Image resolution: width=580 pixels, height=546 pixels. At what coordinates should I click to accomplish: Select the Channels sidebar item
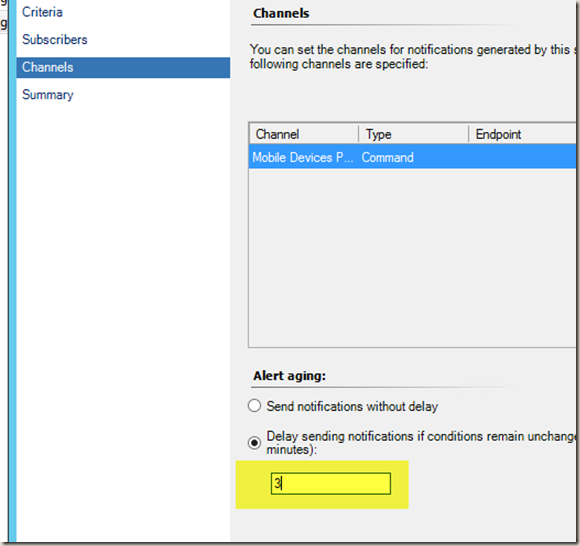click(x=123, y=67)
